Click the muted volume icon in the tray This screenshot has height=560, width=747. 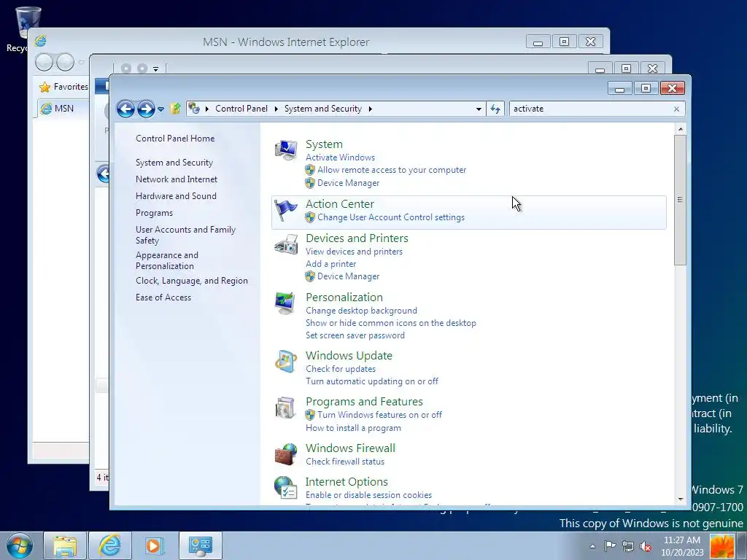click(646, 546)
